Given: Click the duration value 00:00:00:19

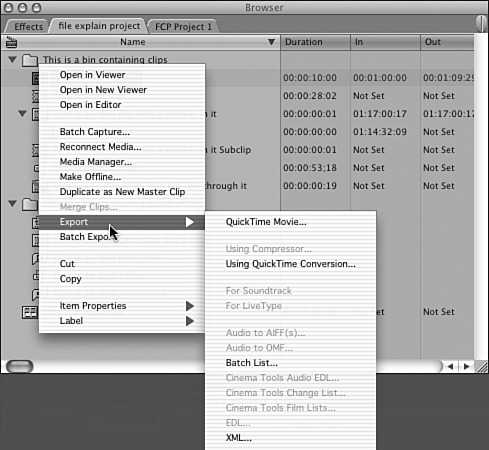Looking at the screenshot, I should [310, 186].
